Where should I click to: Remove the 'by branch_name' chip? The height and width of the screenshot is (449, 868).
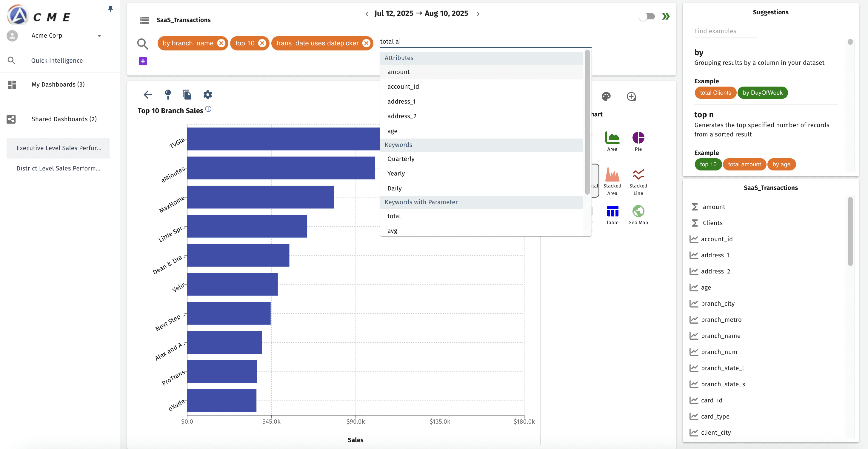[x=221, y=43]
